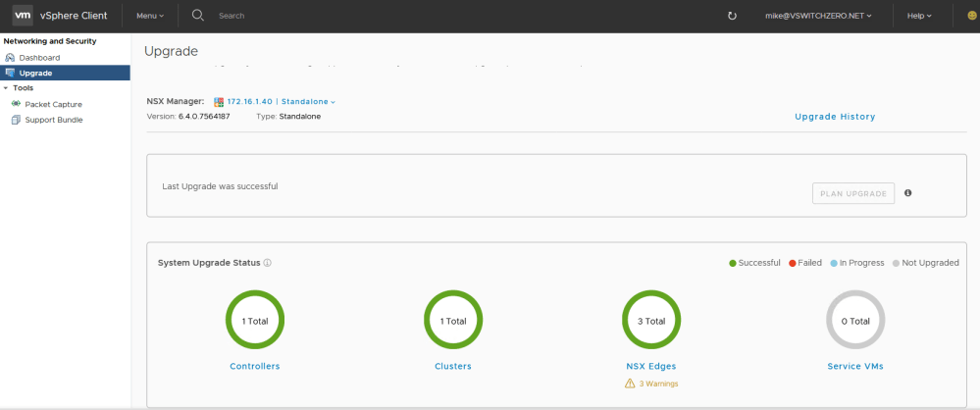Click the Support Bundle icon

tap(17, 120)
